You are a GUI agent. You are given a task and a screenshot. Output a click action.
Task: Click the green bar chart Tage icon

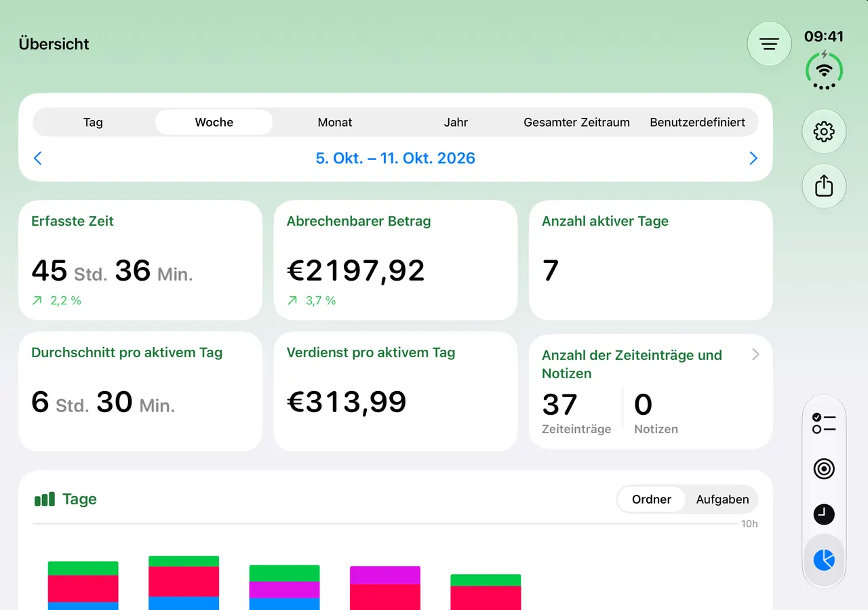click(x=45, y=500)
